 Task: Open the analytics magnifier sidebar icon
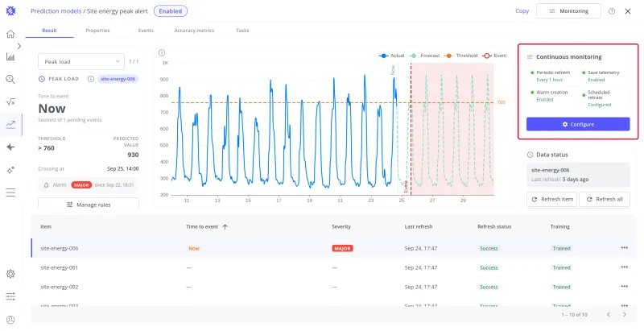[10, 79]
